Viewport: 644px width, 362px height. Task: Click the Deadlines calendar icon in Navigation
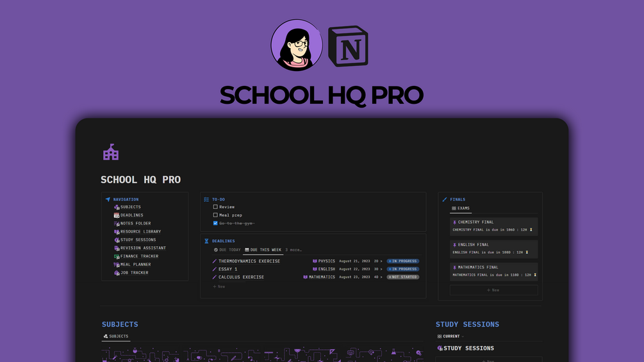point(117,215)
